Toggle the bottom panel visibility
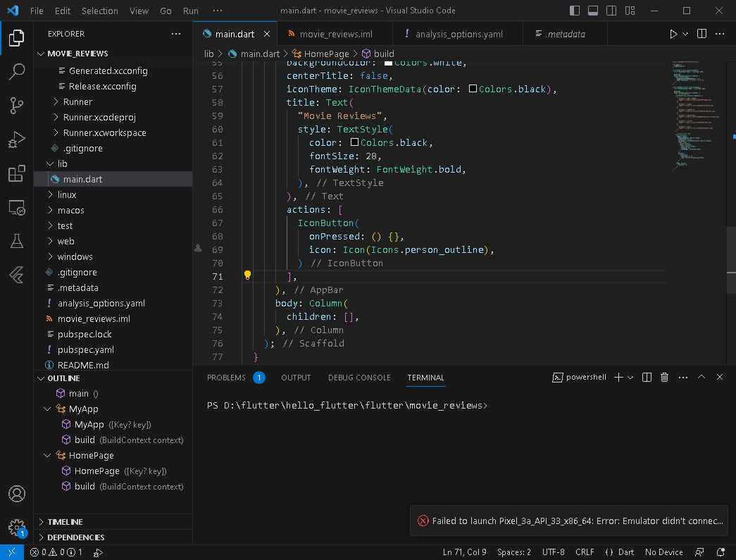 593,11
